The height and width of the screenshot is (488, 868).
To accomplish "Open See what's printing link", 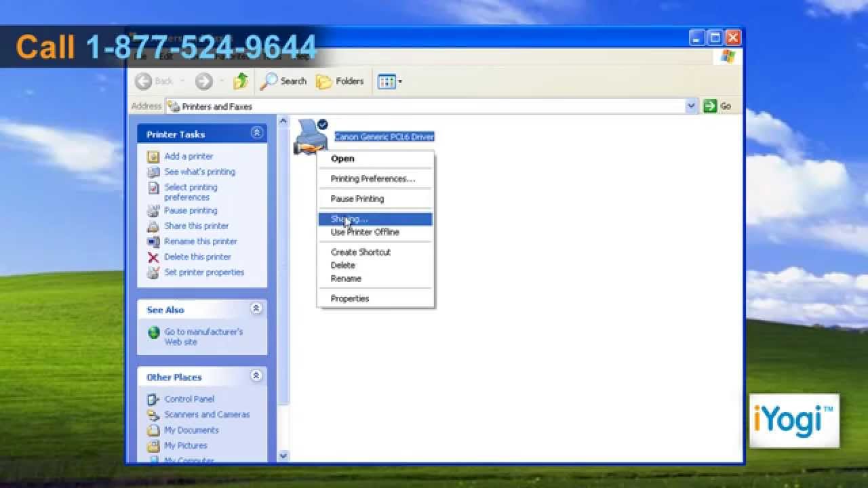I will click(199, 172).
